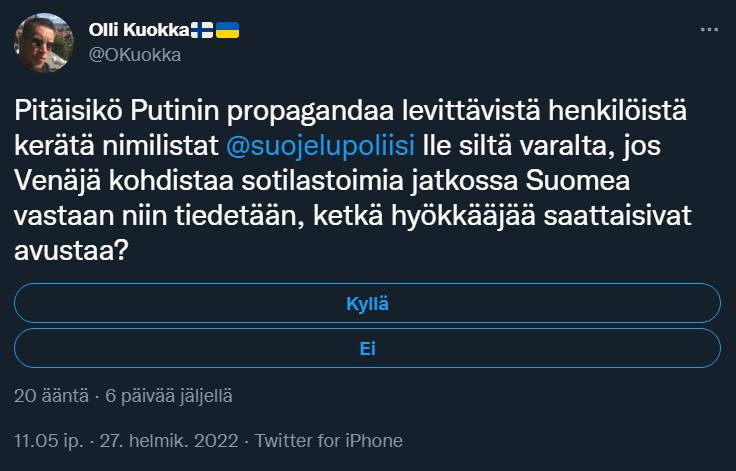Image resolution: width=736 pixels, height=471 pixels.
Task: Click the 6 päivää jäljellä remaining time
Action: [x=168, y=395]
